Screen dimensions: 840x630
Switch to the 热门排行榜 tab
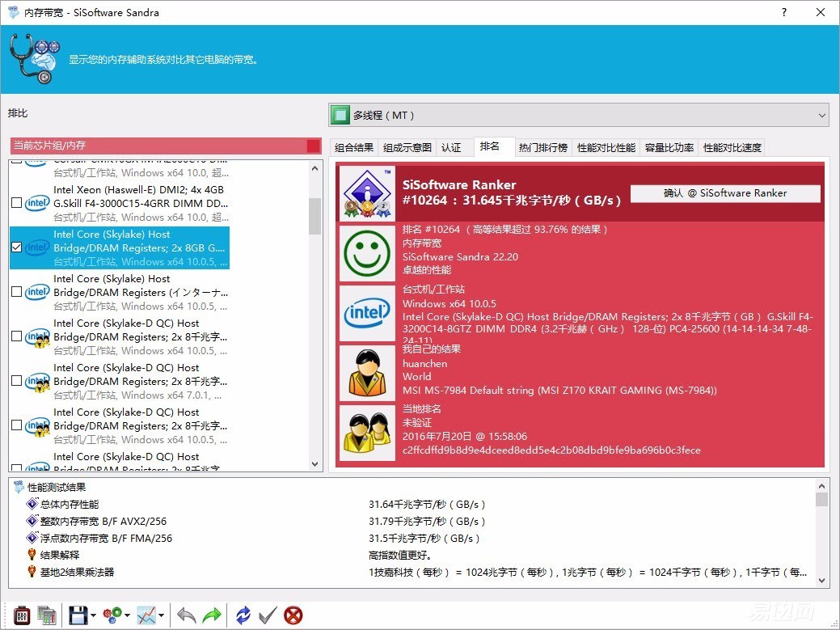[542, 147]
